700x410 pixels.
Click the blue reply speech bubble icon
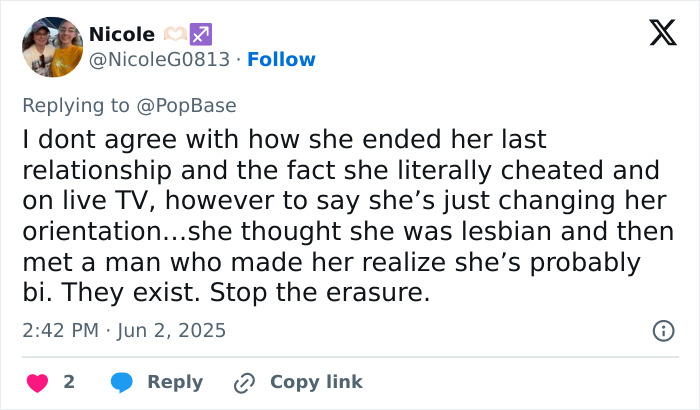coord(122,382)
